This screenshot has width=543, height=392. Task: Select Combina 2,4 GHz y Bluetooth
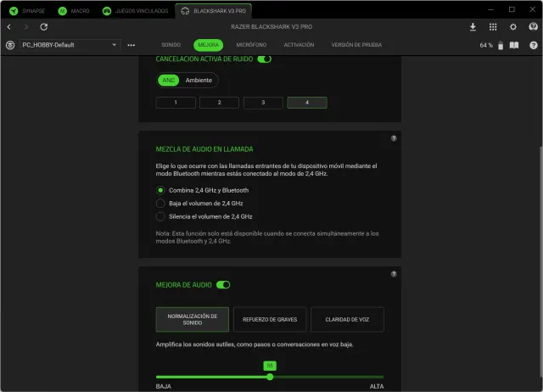click(x=160, y=190)
